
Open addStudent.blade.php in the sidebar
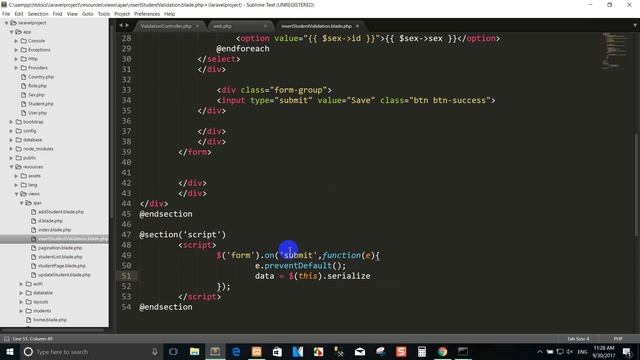(x=61, y=212)
